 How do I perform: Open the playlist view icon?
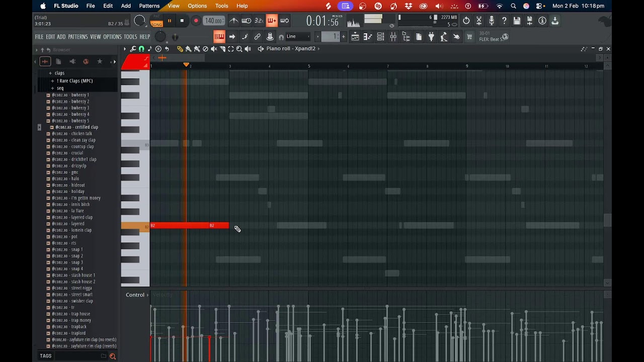click(355, 37)
